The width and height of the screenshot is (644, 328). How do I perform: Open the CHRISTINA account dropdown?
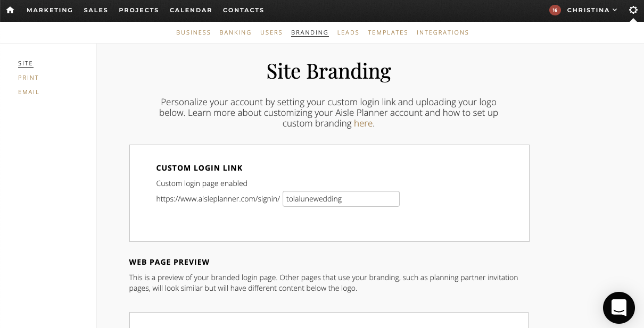coord(588,10)
